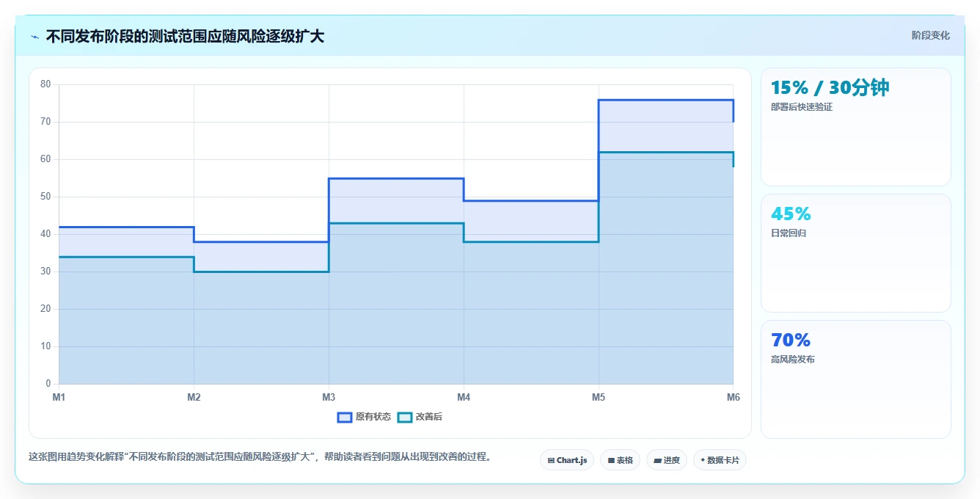This screenshot has width=980, height=499.
Task: Click the 10 y-axis value
Action: tap(45, 346)
